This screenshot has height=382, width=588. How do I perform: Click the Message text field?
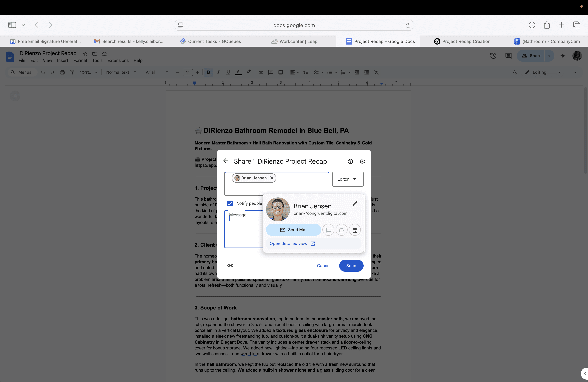click(x=244, y=229)
